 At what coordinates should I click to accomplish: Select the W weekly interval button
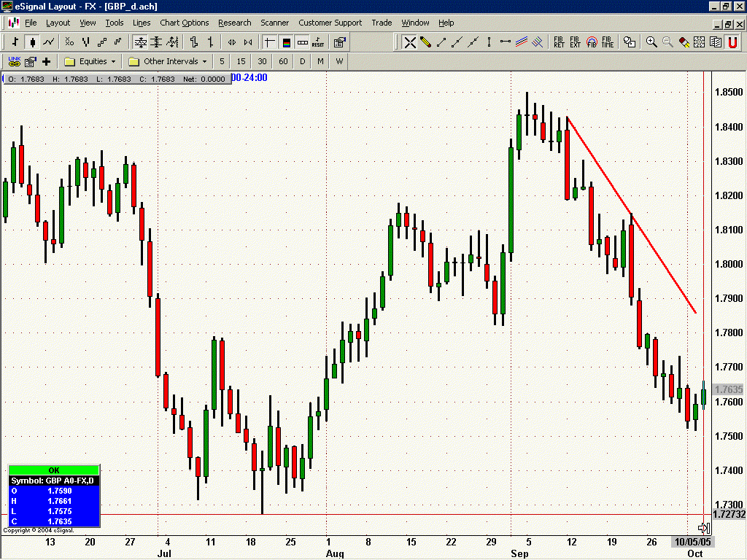click(x=339, y=61)
